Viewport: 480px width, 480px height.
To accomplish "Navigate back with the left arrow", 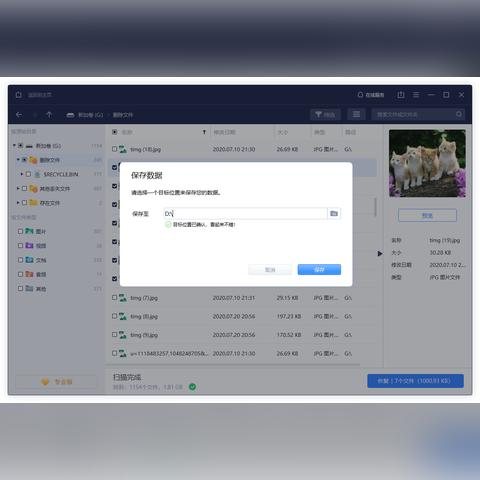I will click(x=19, y=115).
